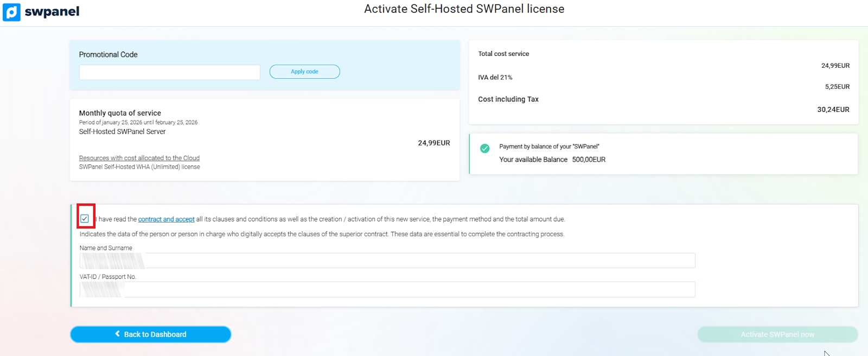
Task: Go Back to Dashboard
Action: pos(151,334)
